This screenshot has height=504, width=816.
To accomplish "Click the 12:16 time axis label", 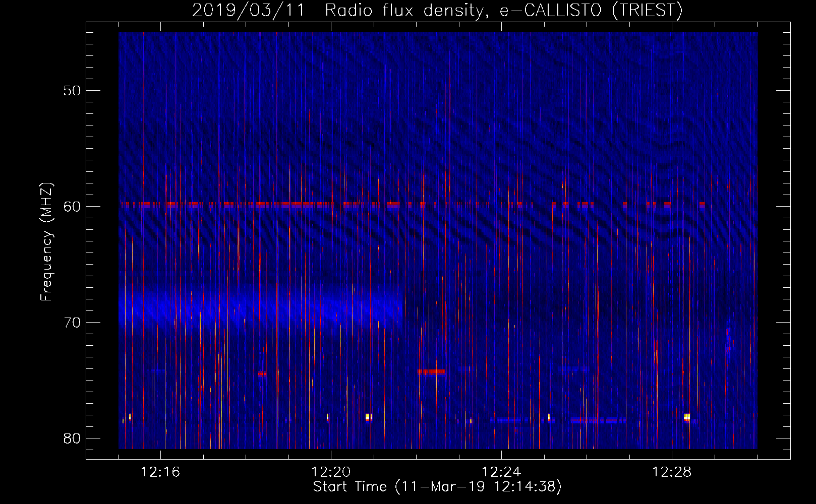I will pos(160,472).
